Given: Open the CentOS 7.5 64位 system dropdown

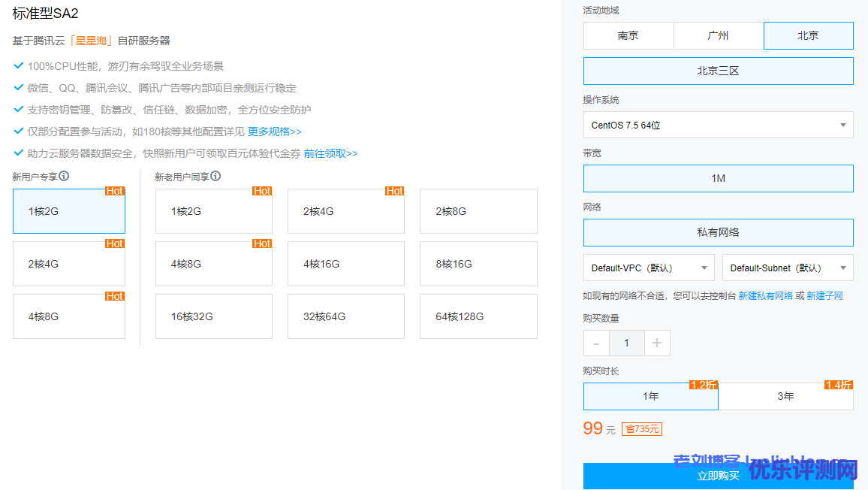Looking at the screenshot, I should click(718, 126).
